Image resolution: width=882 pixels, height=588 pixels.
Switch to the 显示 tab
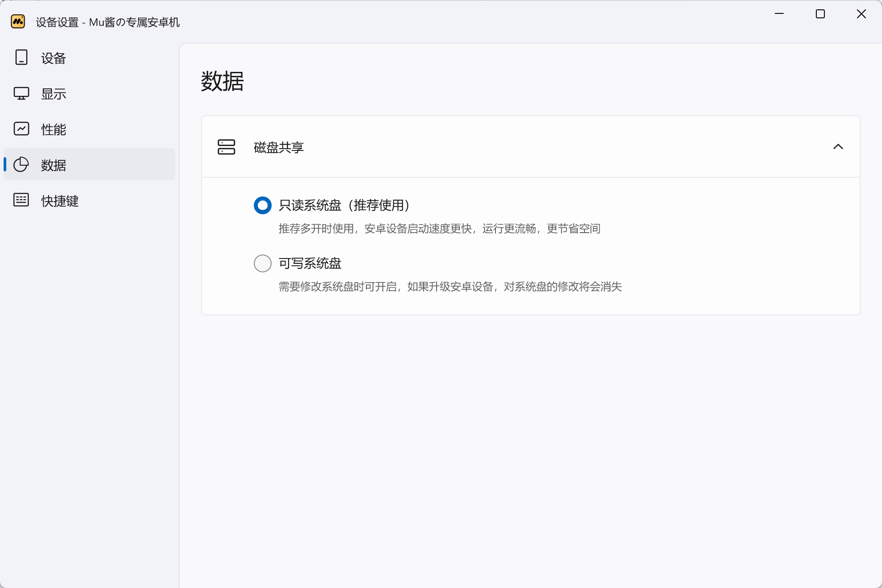coord(54,94)
